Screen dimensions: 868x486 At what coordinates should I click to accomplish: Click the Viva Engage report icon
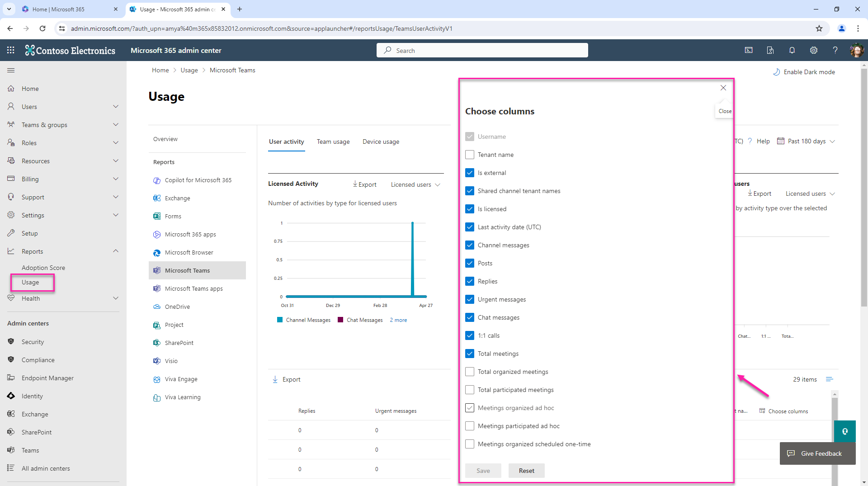pos(157,379)
